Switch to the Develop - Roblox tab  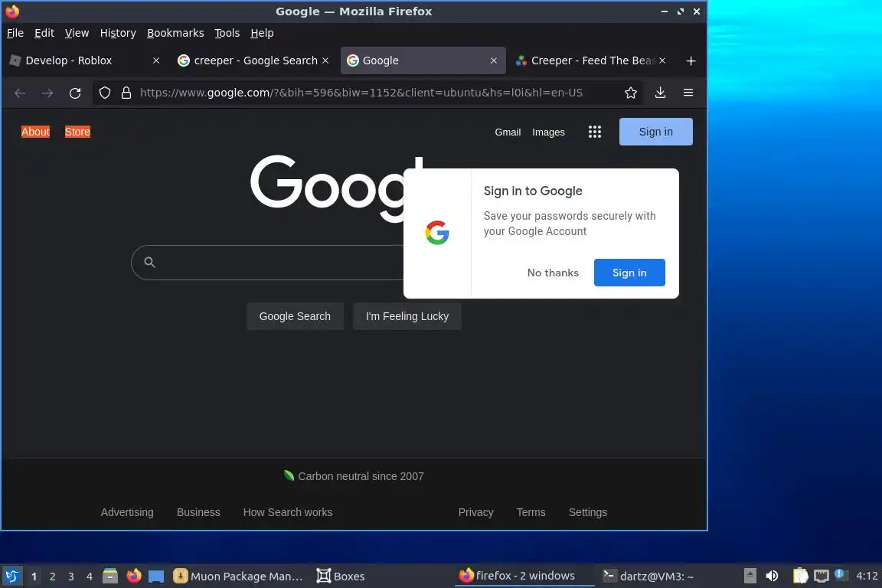84,60
